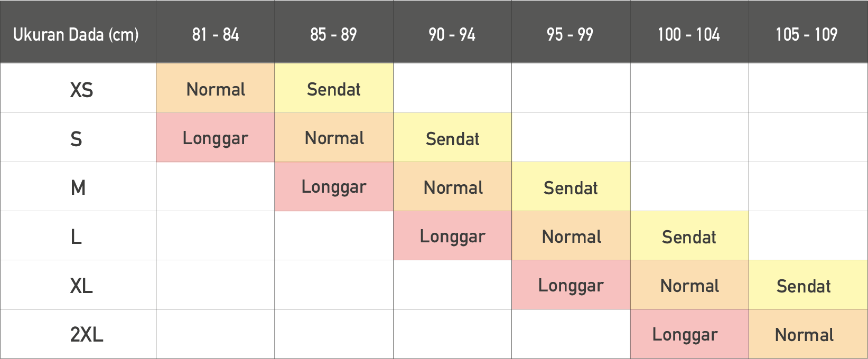
Task: Click Longgar cell in the S row
Action: click(216, 137)
